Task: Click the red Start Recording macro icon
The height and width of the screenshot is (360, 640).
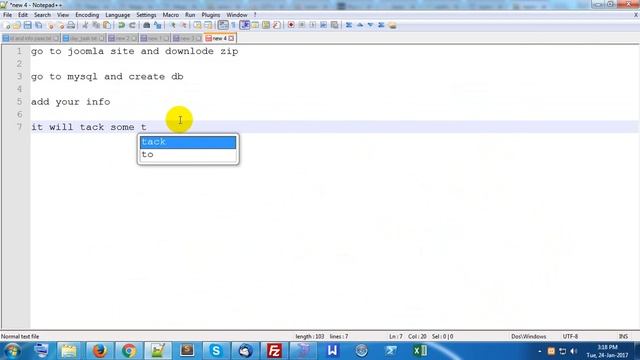Action: click(x=291, y=25)
